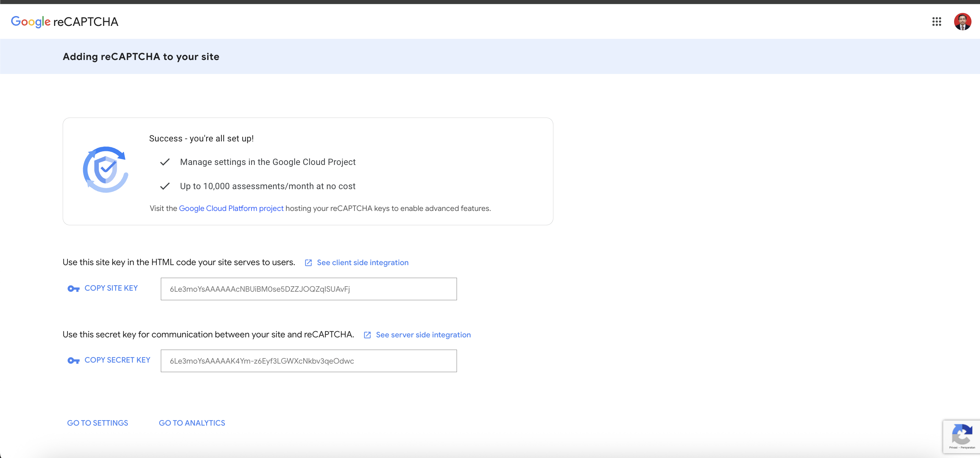
Task: Follow See client side integration link
Action: click(362, 263)
